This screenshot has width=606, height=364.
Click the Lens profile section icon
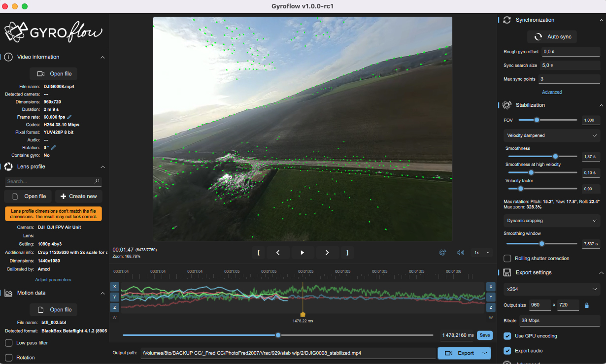pos(8,166)
